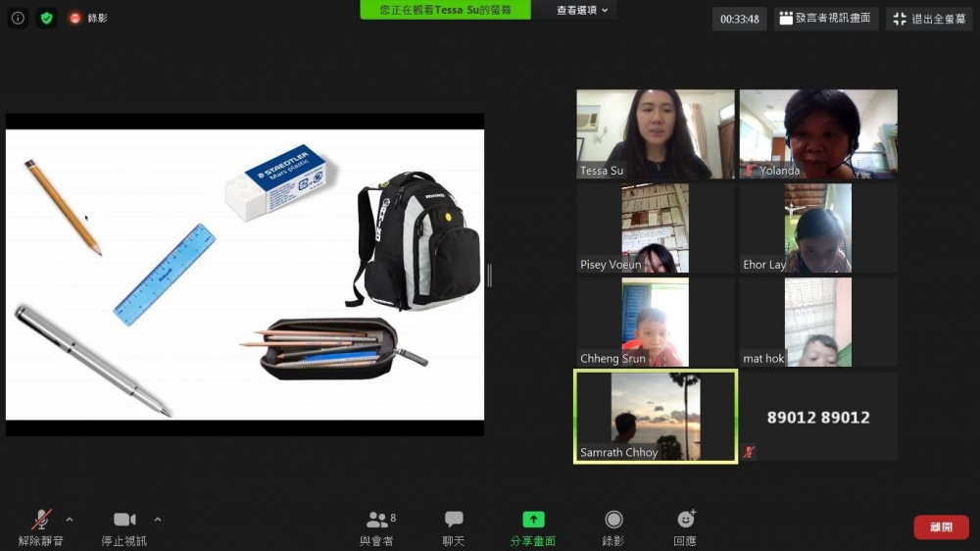Click the silver pen on shared slide
The image size is (980, 551).
92,361
